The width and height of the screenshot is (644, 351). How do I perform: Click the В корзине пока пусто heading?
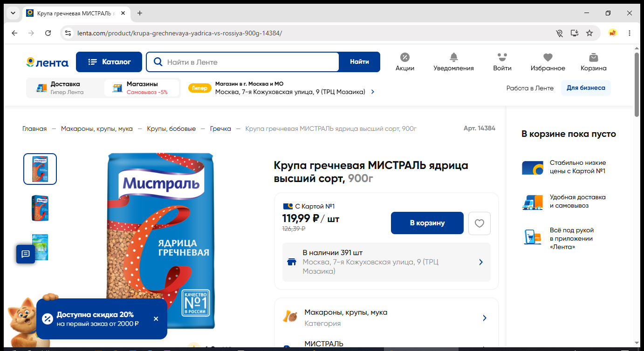pyautogui.click(x=569, y=134)
